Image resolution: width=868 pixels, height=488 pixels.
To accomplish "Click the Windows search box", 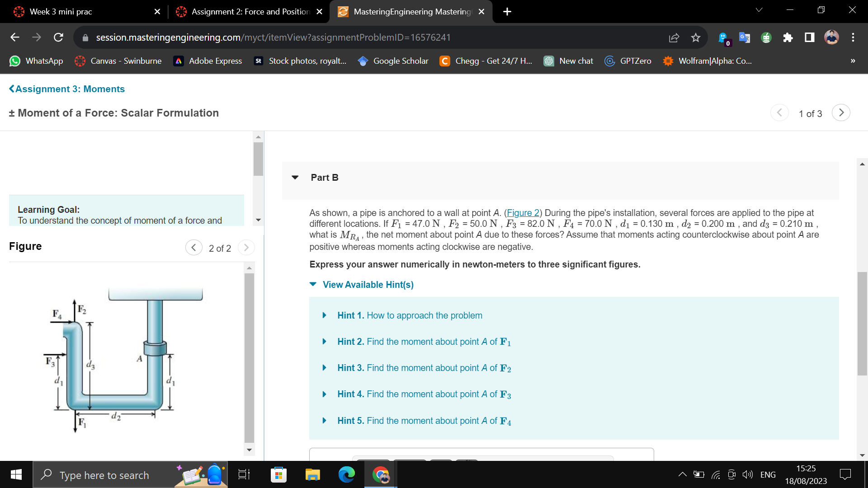I will [x=104, y=475].
